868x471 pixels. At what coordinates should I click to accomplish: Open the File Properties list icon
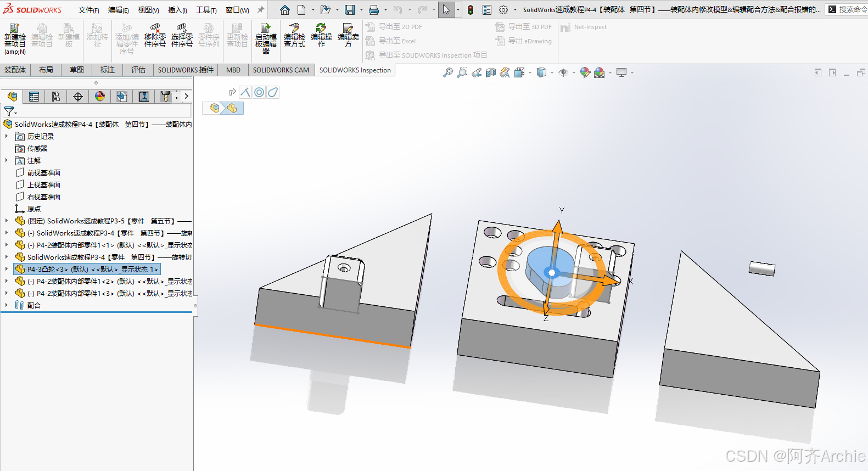[487, 10]
